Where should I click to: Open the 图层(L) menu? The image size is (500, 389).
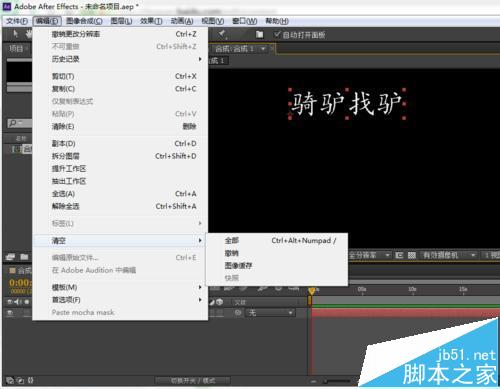121,21
